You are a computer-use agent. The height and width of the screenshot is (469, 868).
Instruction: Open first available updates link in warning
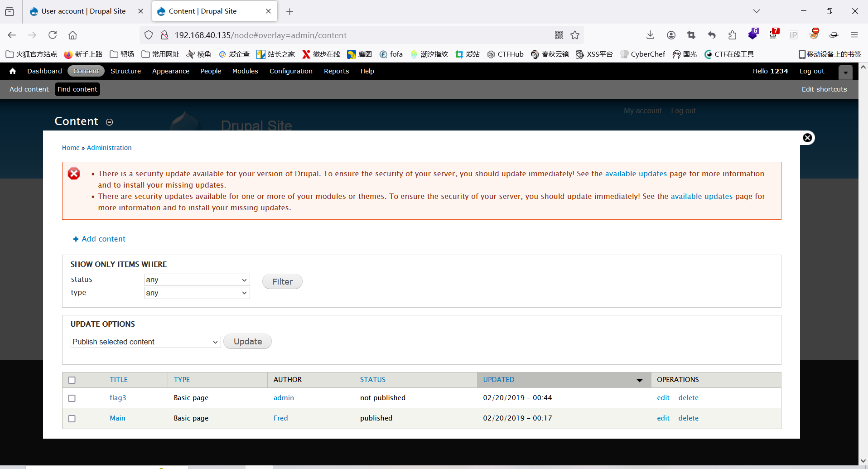[636, 174]
